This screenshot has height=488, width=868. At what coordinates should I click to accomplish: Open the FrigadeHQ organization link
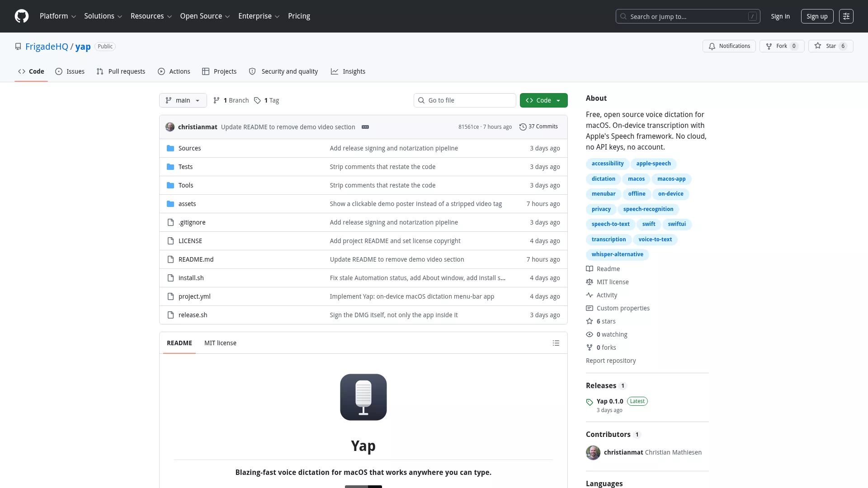(x=47, y=47)
